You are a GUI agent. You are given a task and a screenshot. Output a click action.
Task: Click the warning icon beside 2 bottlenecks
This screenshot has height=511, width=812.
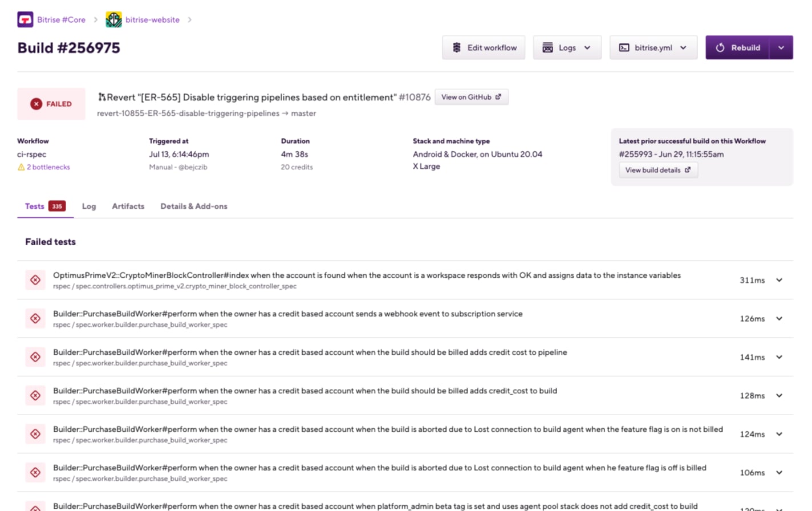[x=21, y=167]
